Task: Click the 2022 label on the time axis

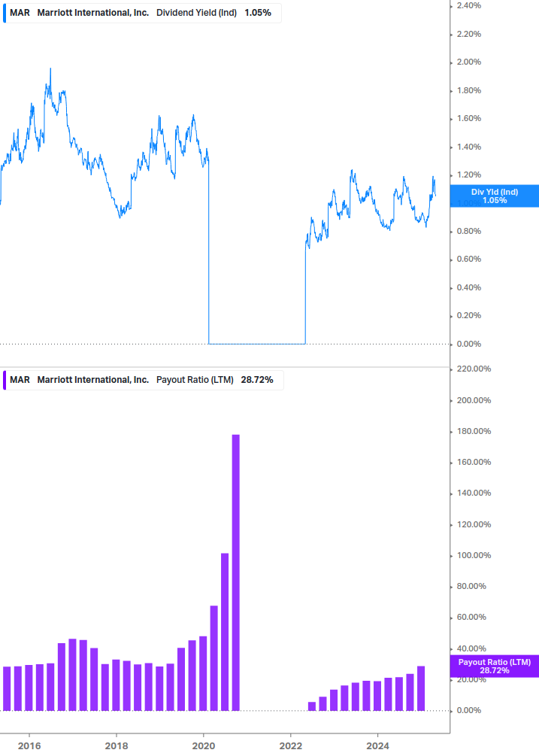Action: tap(290, 746)
